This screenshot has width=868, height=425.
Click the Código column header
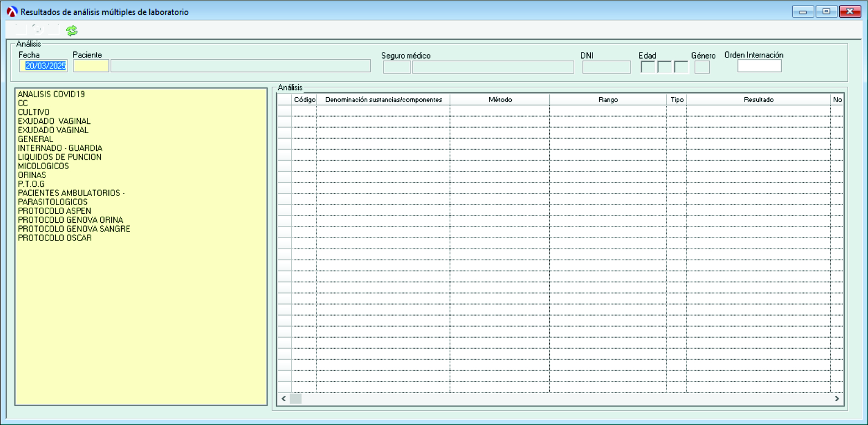point(304,99)
